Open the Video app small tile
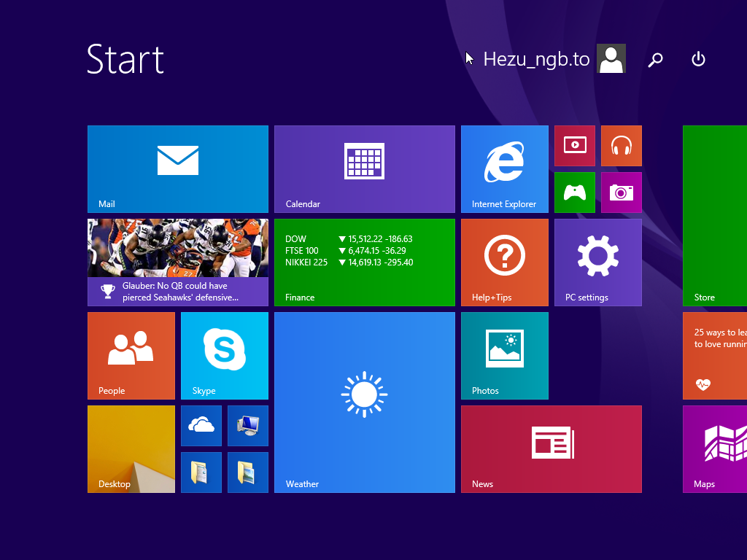747x560 pixels. click(x=574, y=145)
